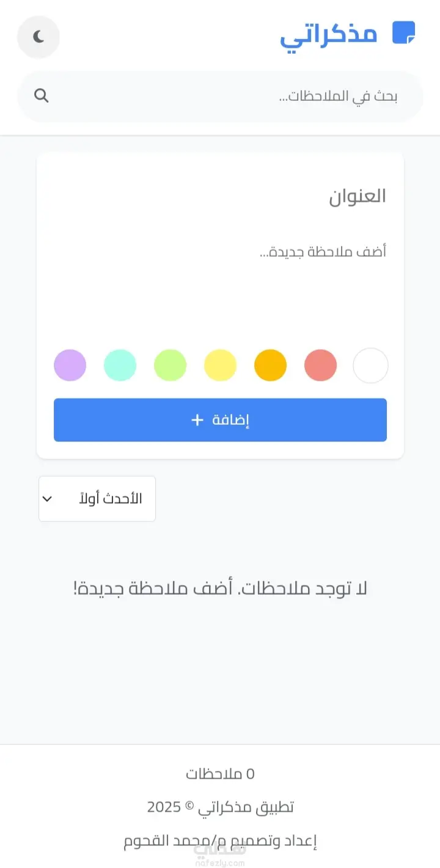This screenshot has width=440, height=868.
Task: Choose the light green note color
Action: click(170, 366)
